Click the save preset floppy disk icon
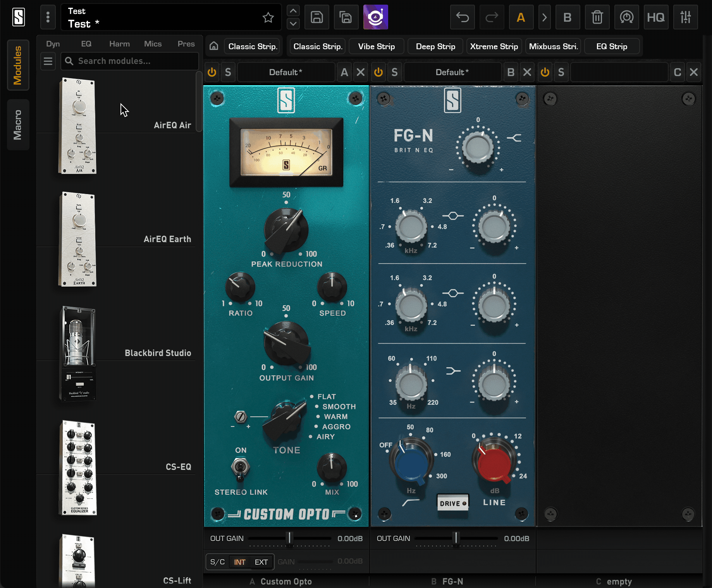 point(316,17)
